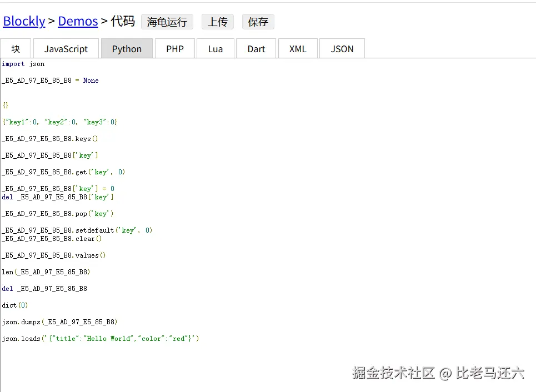536x392 pixels.
Task: Click the 'import json' code line
Action: pyautogui.click(x=23, y=64)
